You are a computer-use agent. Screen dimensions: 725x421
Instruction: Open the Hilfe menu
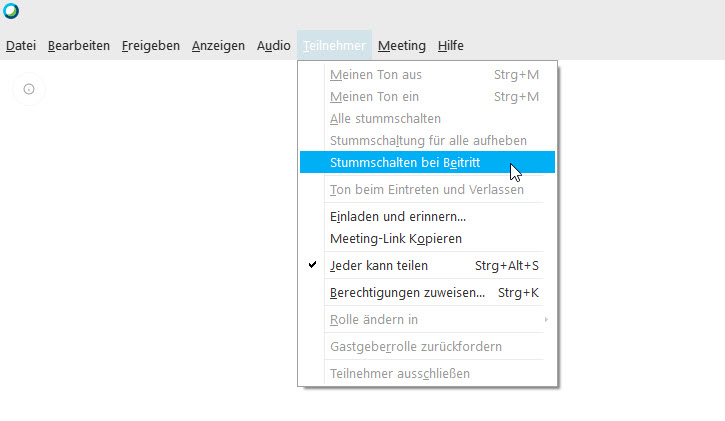tap(451, 45)
